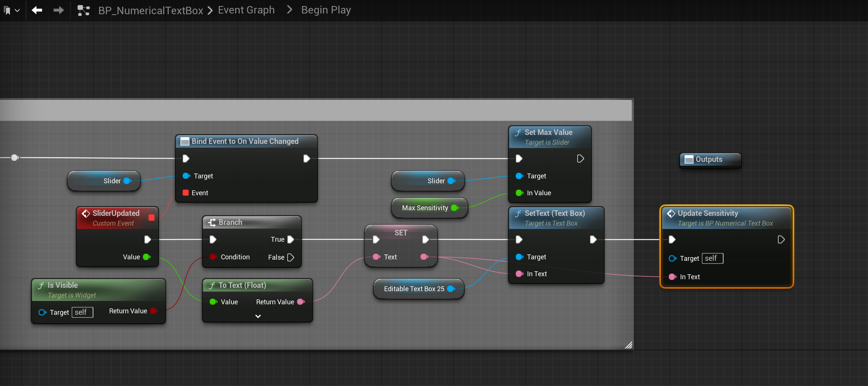Click the back navigation arrow

click(x=37, y=10)
